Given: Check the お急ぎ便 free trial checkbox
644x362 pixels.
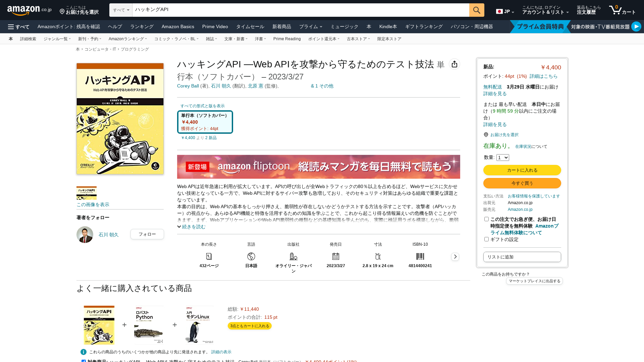Looking at the screenshot, I should pyautogui.click(x=486, y=219).
